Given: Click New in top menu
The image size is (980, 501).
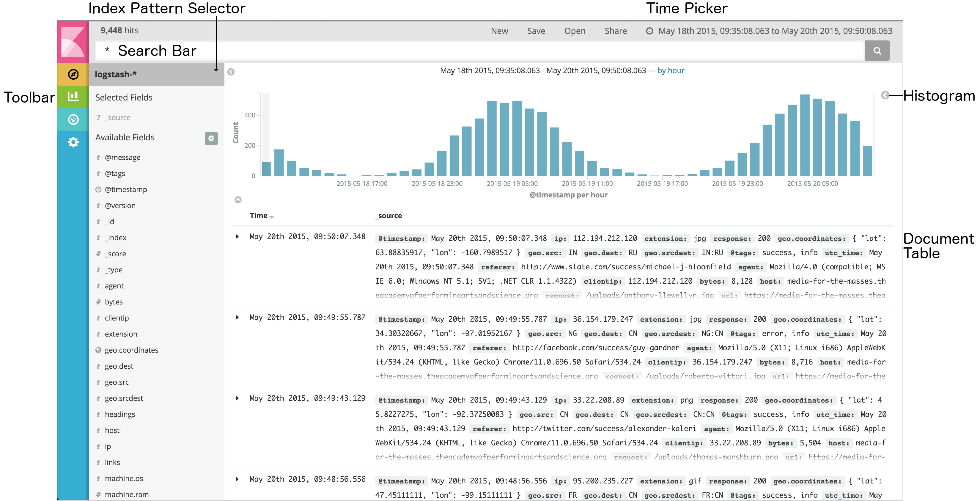Looking at the screenshot, I should pos(499,31).
